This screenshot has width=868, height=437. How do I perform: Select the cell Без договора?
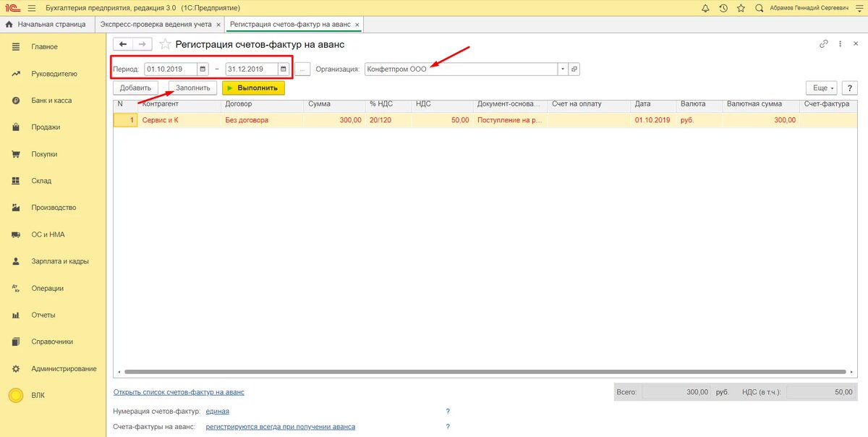263,120
